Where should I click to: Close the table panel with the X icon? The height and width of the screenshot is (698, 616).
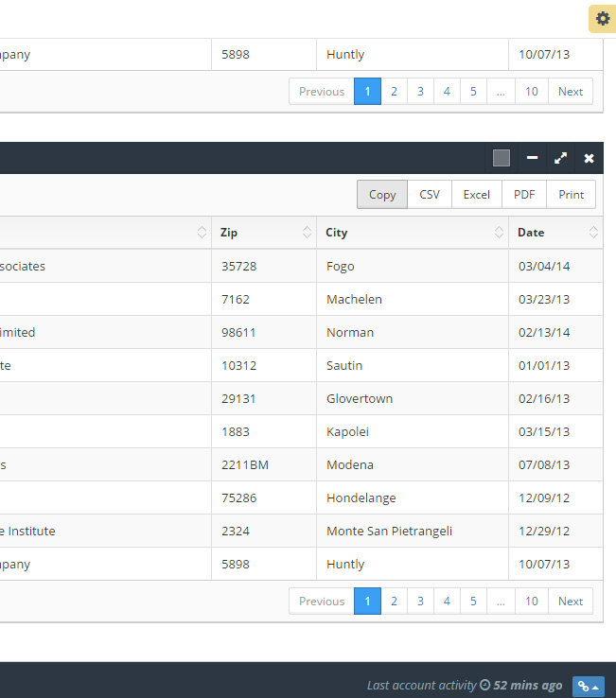(x=589, y=158)
